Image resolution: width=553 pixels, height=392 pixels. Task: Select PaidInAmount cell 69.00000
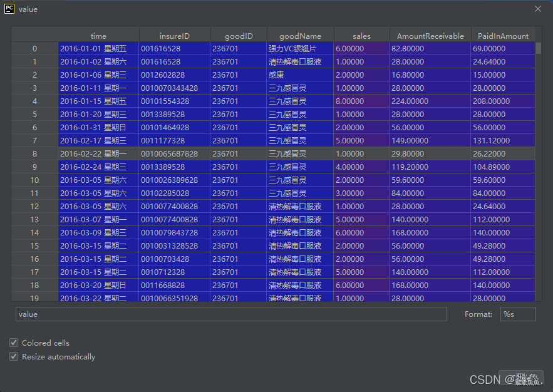pos(503,49)
